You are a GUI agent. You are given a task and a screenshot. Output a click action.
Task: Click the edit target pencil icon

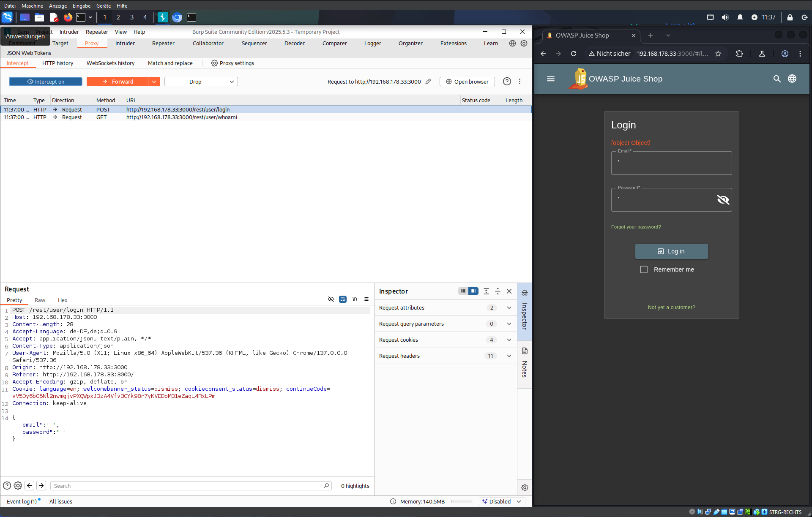click(428, 82)
